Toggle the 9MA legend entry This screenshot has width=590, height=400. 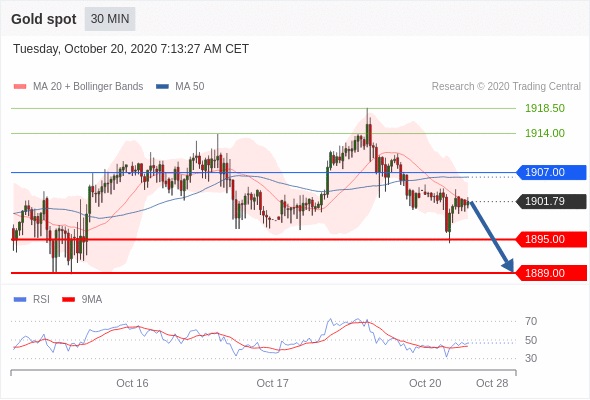point(82,300)
